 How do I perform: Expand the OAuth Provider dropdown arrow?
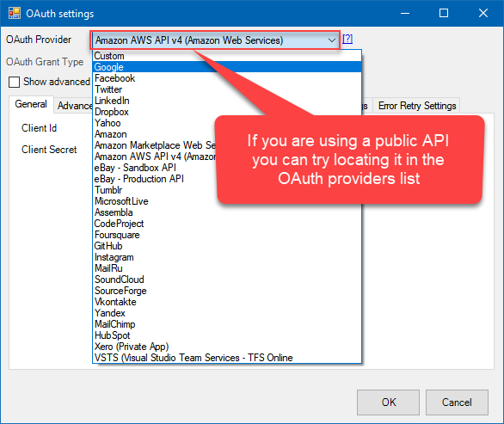[332, 40]
